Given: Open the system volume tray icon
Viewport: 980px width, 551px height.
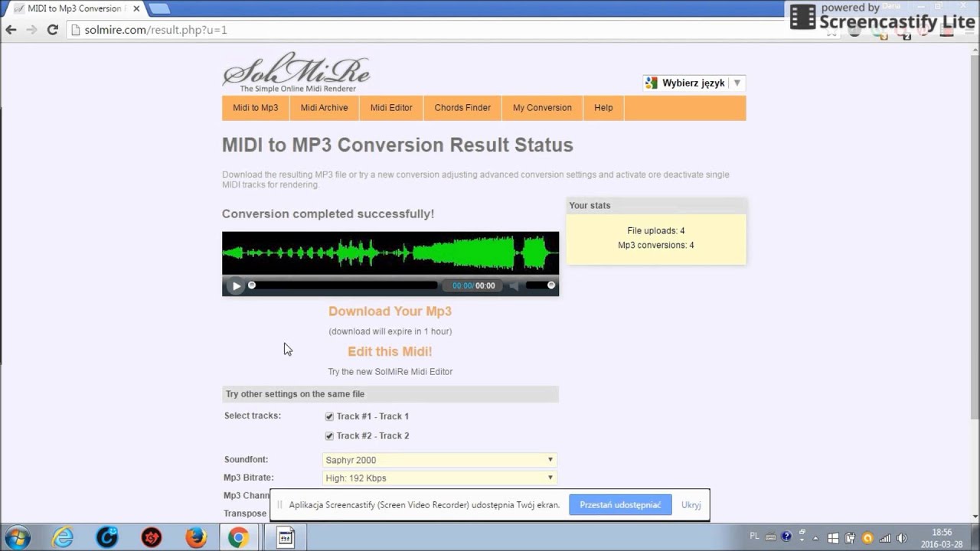Looking at the screenshot, I should [902, 537].
